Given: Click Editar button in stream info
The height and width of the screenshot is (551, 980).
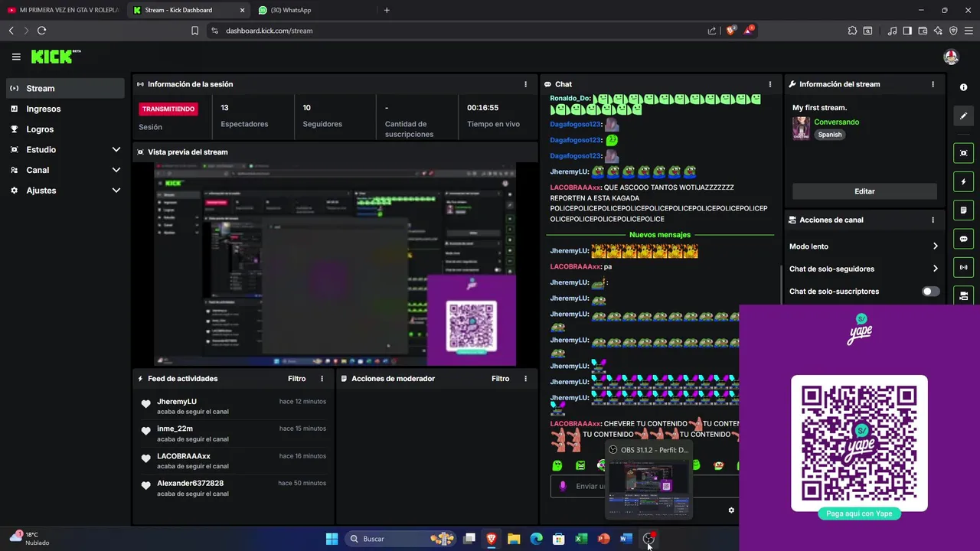Looking at the screenshot, I should (x=864, y=191).
